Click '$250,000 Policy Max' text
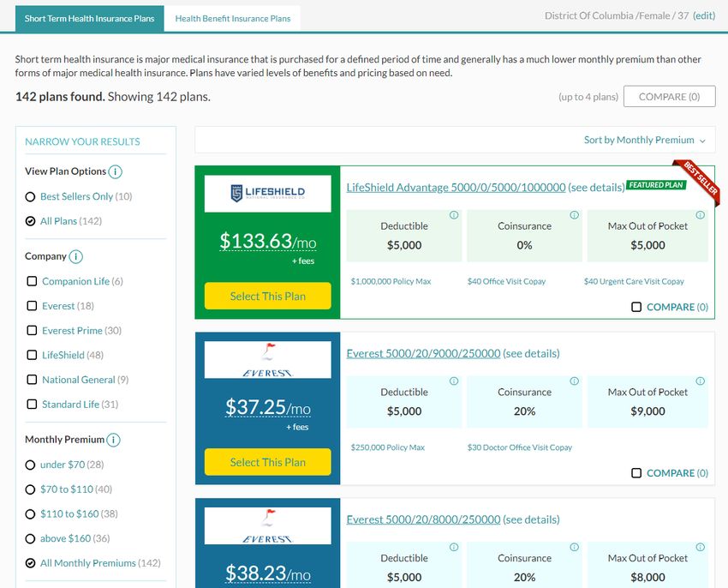This screenshot has width=728, height=588. pos(388,447)
